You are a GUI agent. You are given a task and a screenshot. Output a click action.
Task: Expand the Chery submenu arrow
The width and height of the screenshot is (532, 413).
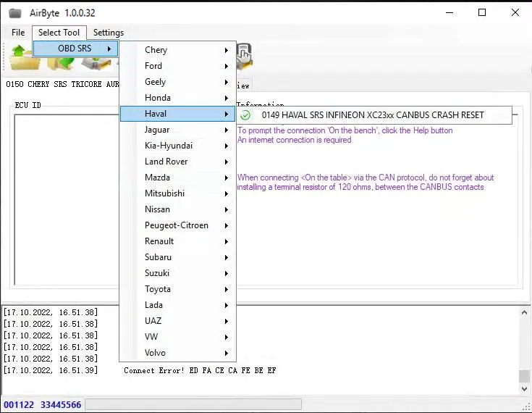tap(227, 50)
